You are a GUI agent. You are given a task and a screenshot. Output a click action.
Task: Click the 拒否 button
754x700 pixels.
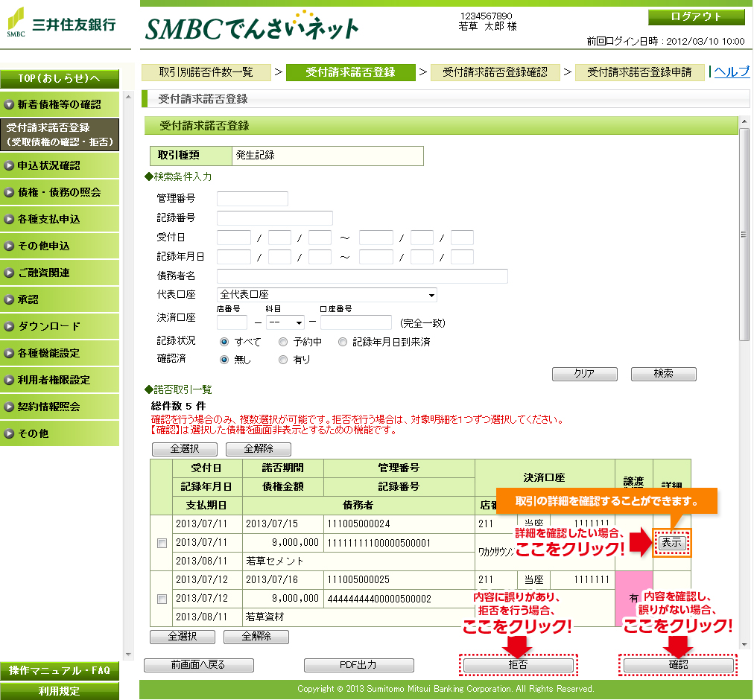(519, 665)
